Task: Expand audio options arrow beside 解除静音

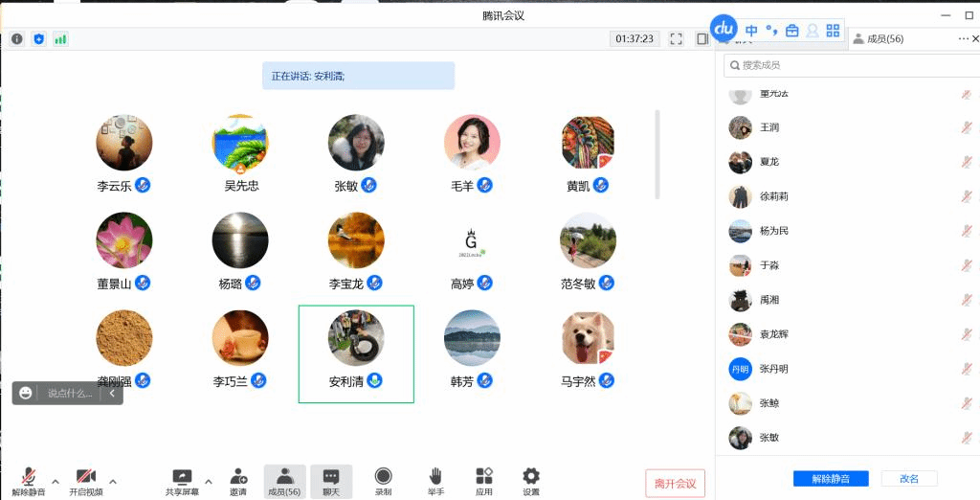Action: tap(55, 481)
